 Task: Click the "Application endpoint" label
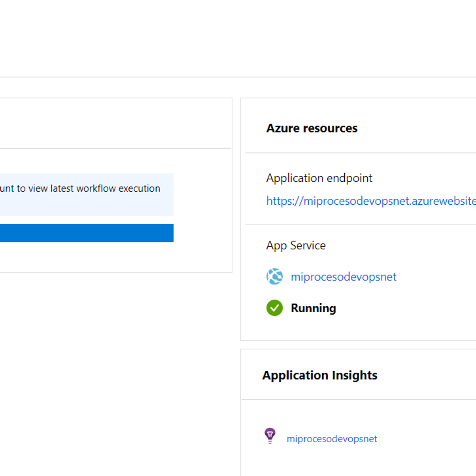319,178
